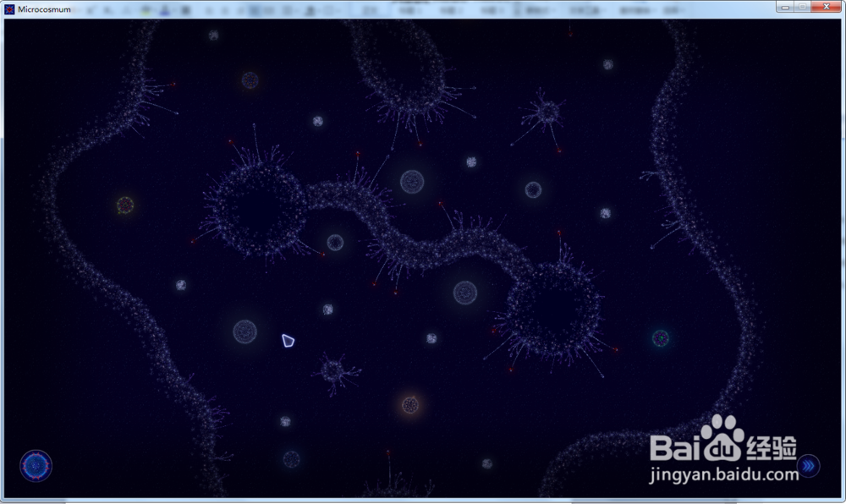Select the teal glowing cell

point(661,338)
